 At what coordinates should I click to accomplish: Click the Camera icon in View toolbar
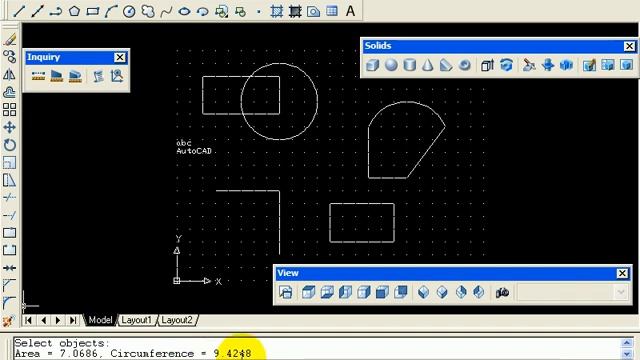pyautogui.click(x=502, y=292)
